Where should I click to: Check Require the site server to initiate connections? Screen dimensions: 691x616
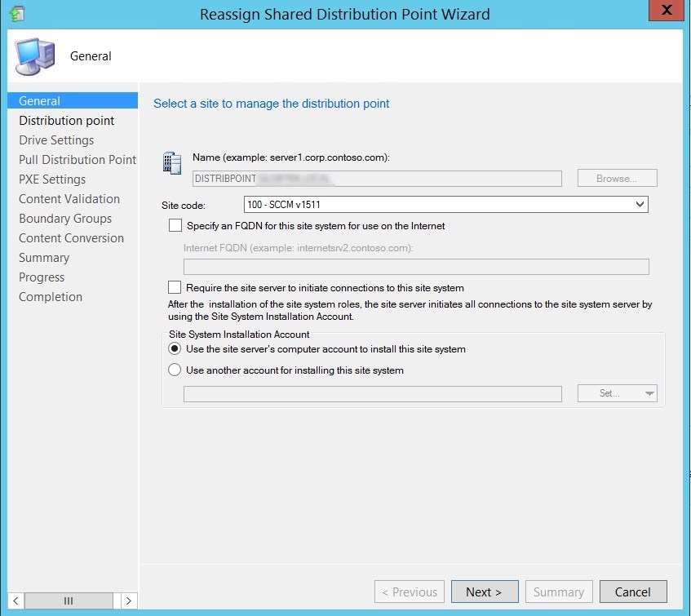pyautogui.click(x=176, y=286)
